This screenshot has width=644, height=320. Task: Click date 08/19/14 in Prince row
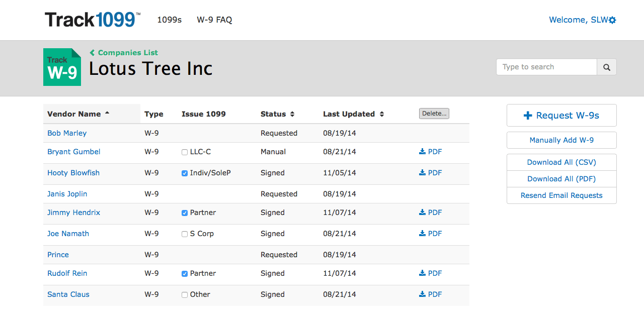(x=340, y=255)
